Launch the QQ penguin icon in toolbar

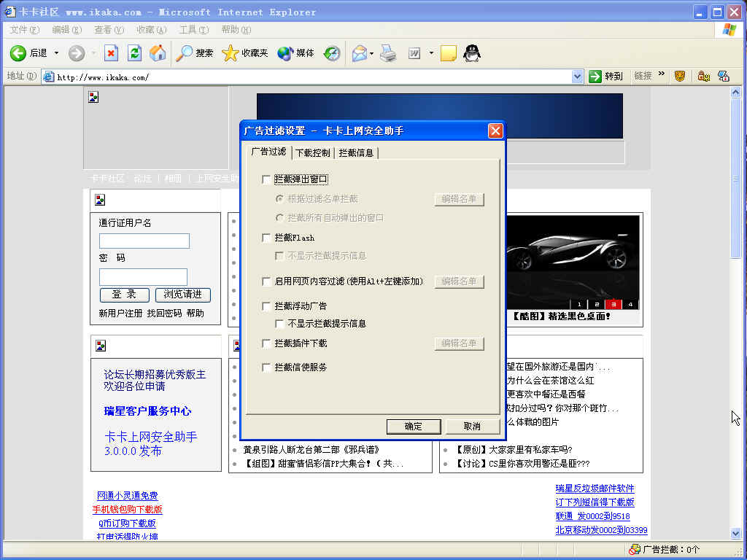[x=472, y=52]
